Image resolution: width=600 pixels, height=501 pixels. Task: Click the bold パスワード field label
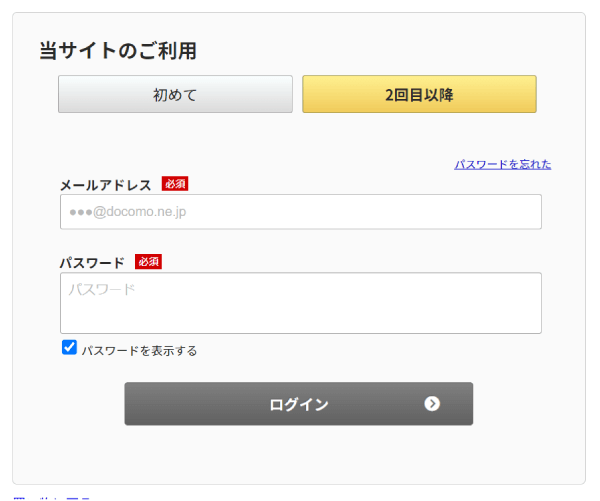92,262
